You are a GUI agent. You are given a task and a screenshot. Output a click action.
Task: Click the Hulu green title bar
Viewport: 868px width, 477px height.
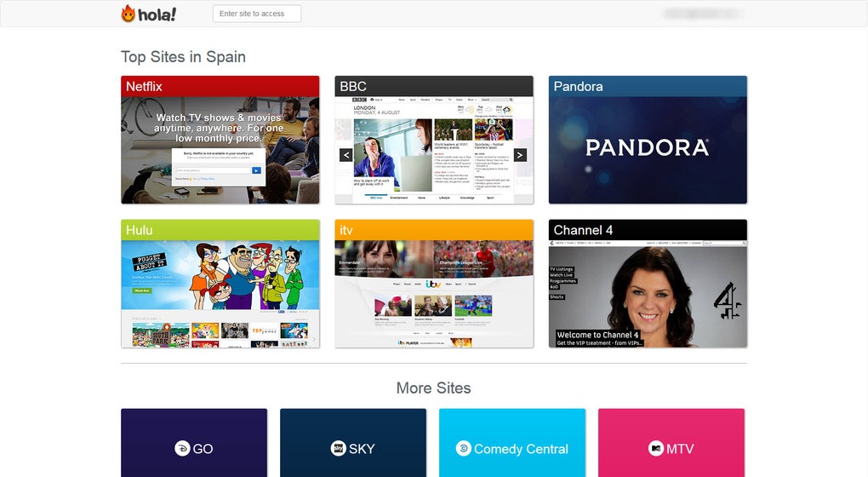tap(220, 230)
